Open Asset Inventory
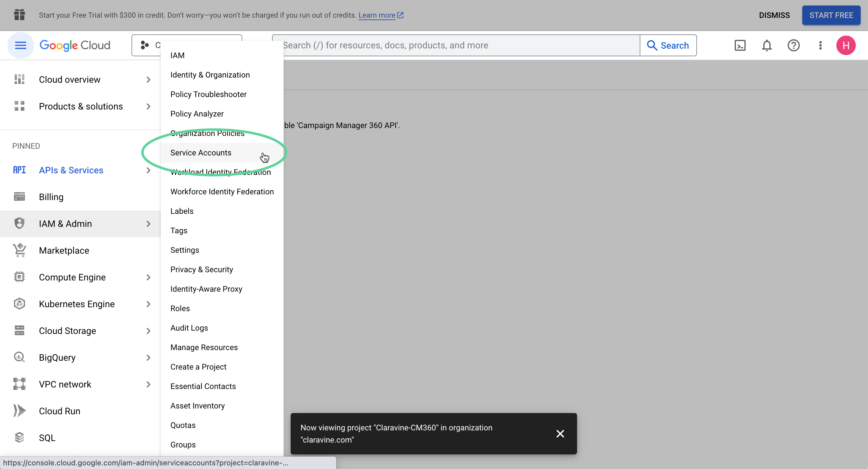Viewport: 868px width, 469px height. click(x=222, y=406)
